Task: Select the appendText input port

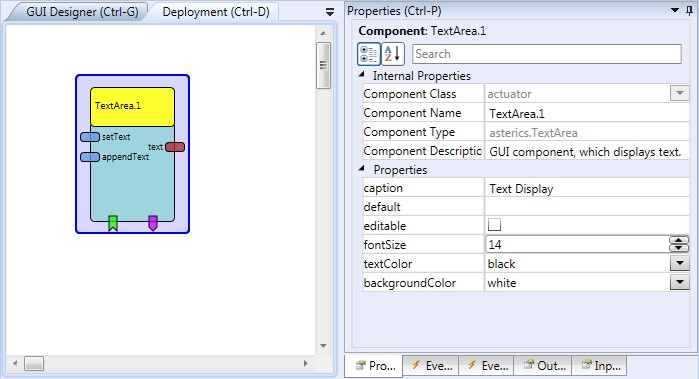Action: coord(90,157)
